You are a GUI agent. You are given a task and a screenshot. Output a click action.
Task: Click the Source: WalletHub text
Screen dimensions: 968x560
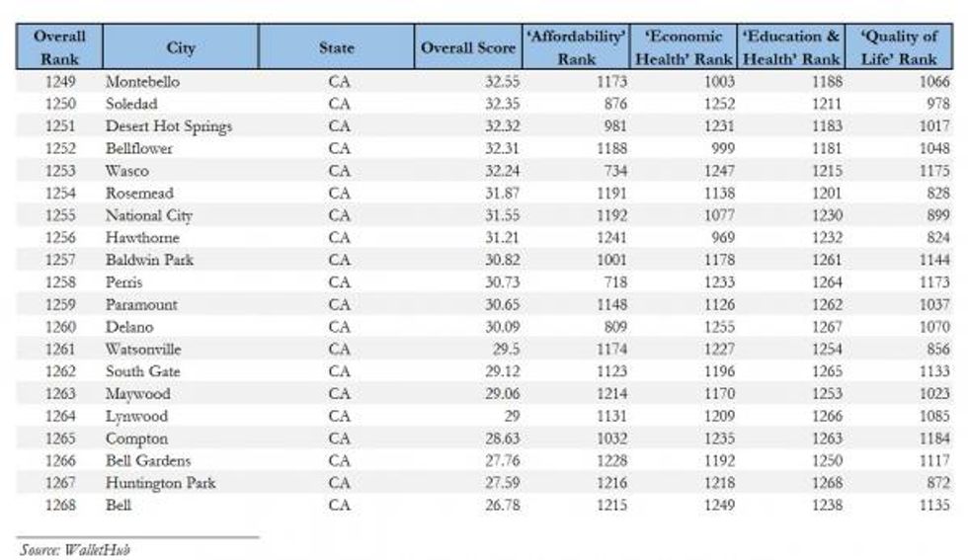(75, 549)
